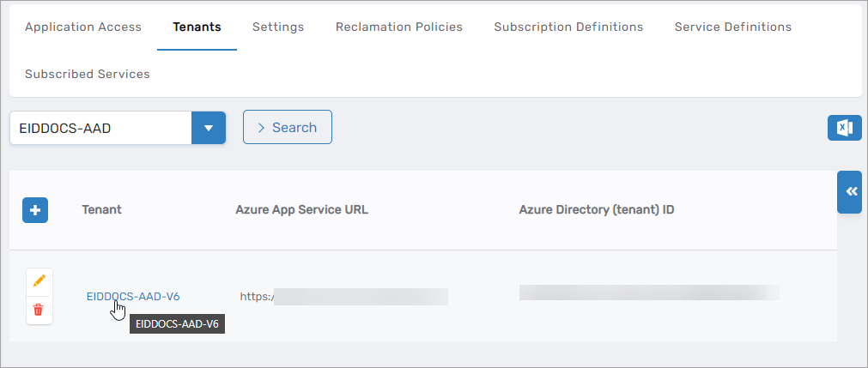Go to the Settings tab

[278, 27]
